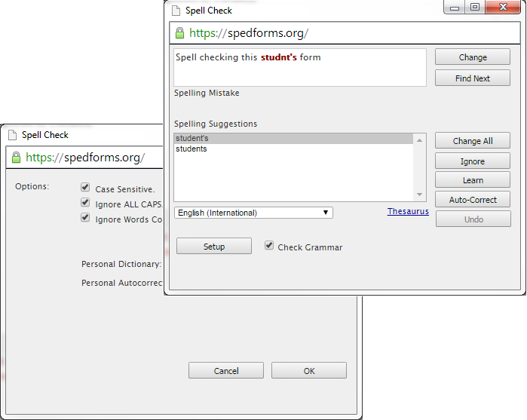
Task: Click into the spell check text box
Action: coord(299,72)
